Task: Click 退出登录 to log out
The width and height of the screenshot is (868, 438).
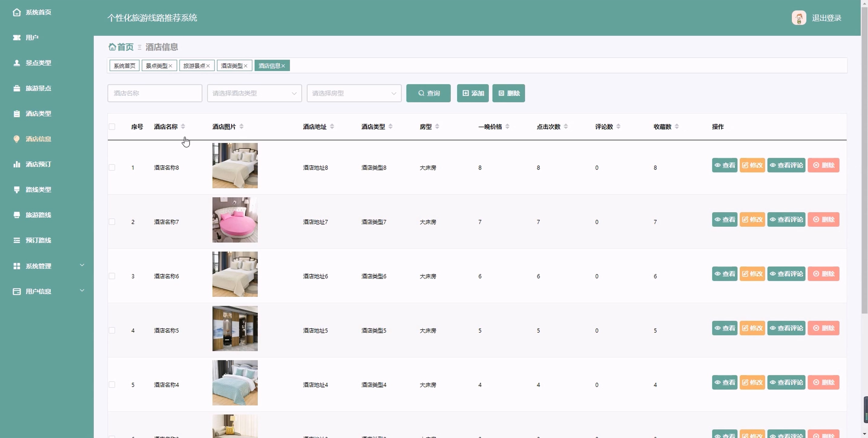Action: (827, 18)
